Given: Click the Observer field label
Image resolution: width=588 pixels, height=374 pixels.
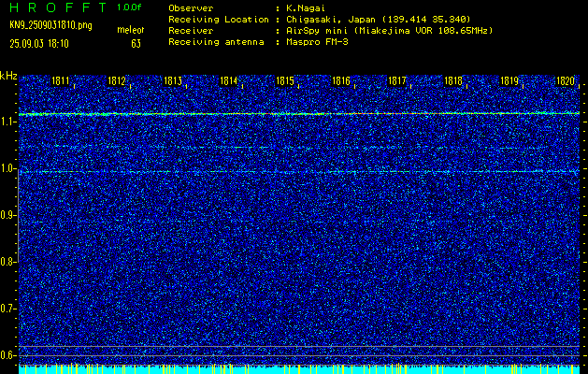Looking at the screenshot, I should pos(191,8).
